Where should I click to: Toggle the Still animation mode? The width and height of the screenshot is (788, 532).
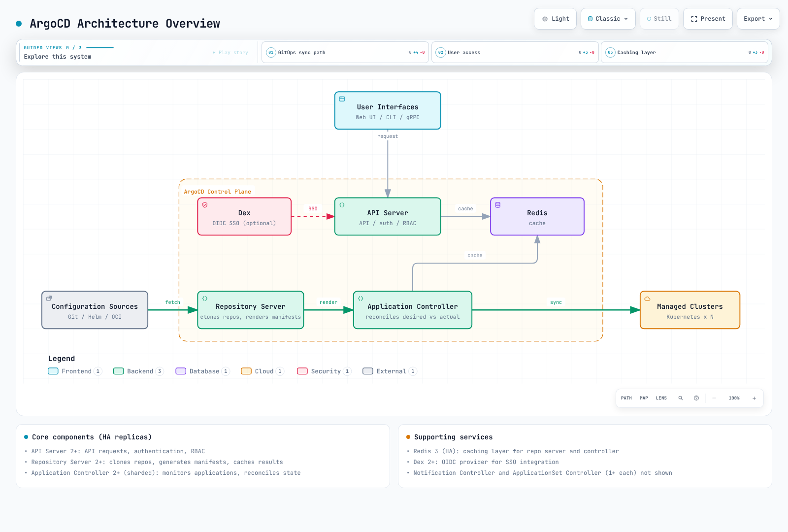659,19
